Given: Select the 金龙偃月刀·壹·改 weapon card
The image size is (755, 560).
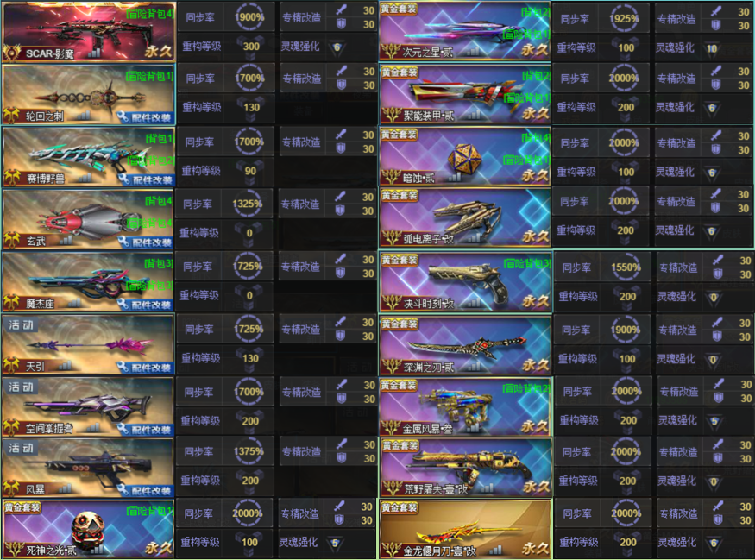Looking at the screenshot, I should pyautogui.click(x=466, y=529).
